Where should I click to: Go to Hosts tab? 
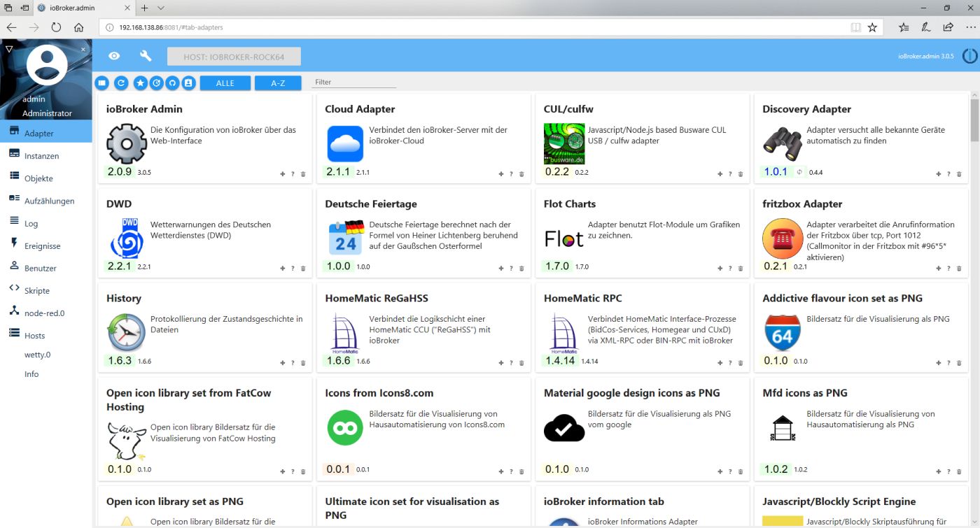point(46,335)
